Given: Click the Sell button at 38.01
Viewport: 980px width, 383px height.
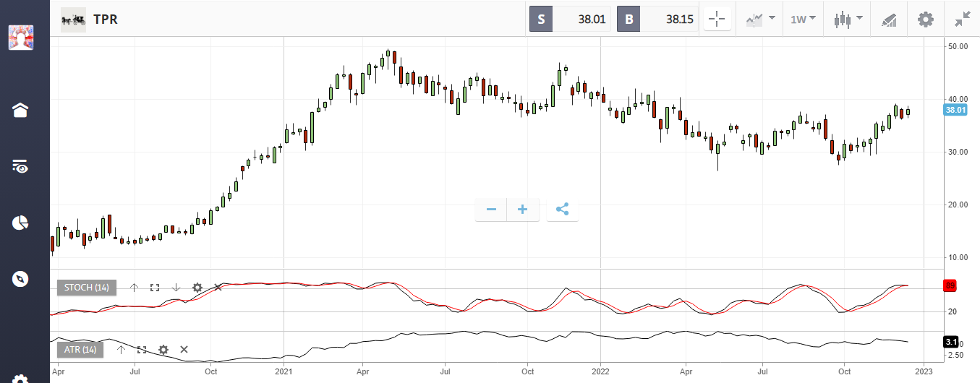Looking at the screenshot, I should pos(571,20).
